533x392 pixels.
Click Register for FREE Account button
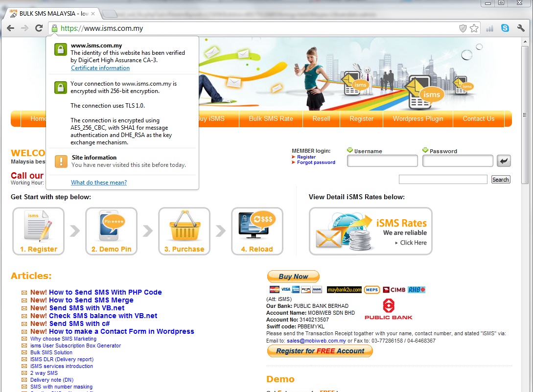pos(320,351)
